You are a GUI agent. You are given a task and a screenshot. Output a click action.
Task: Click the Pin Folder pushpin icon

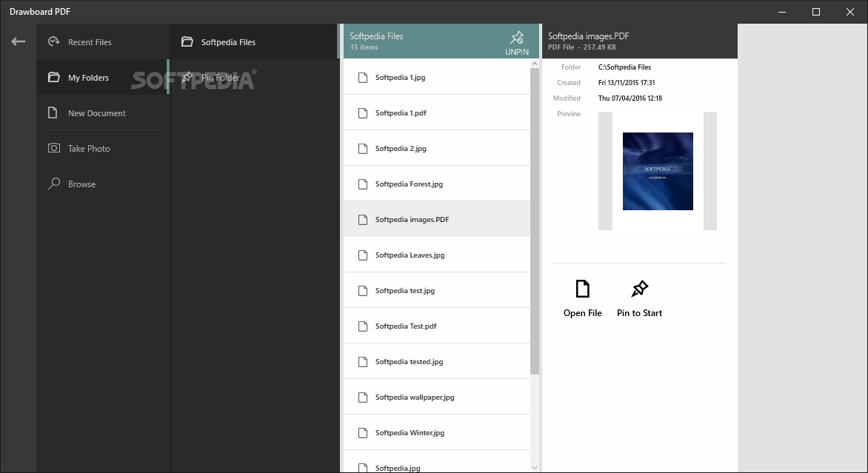coord(187,77)
